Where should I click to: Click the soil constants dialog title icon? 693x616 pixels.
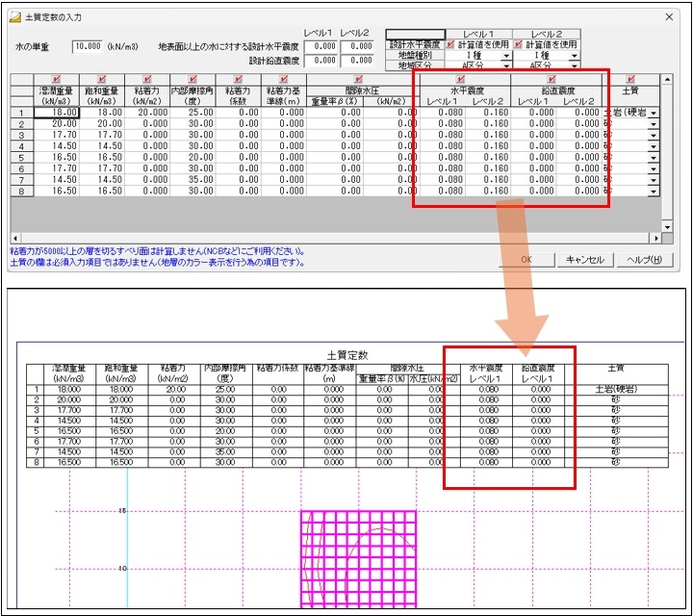click(x=15, y=17)
